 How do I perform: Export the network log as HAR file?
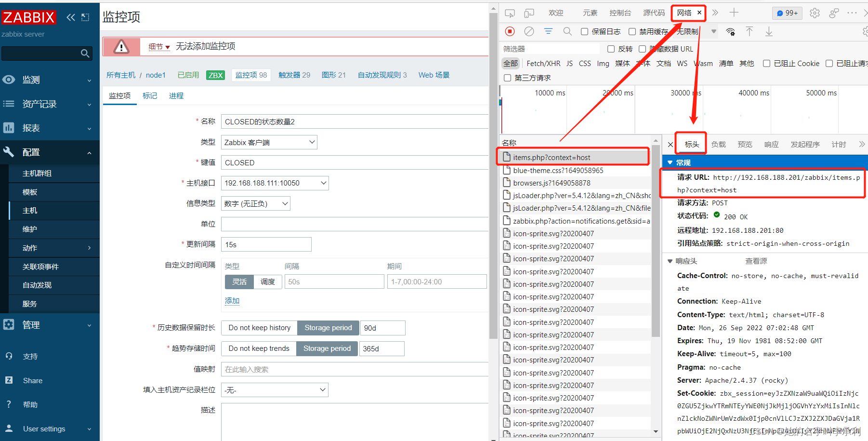tap(769, 31)
